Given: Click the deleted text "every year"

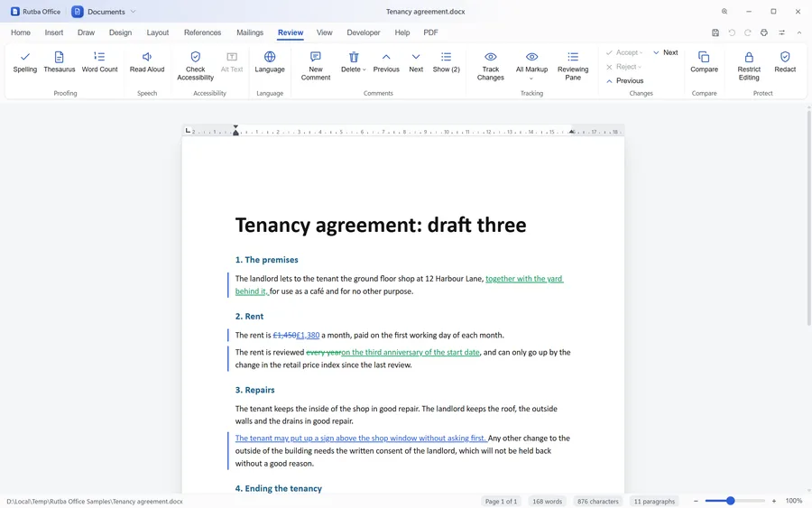Looking at the screenshot, I should click(323, 352).
